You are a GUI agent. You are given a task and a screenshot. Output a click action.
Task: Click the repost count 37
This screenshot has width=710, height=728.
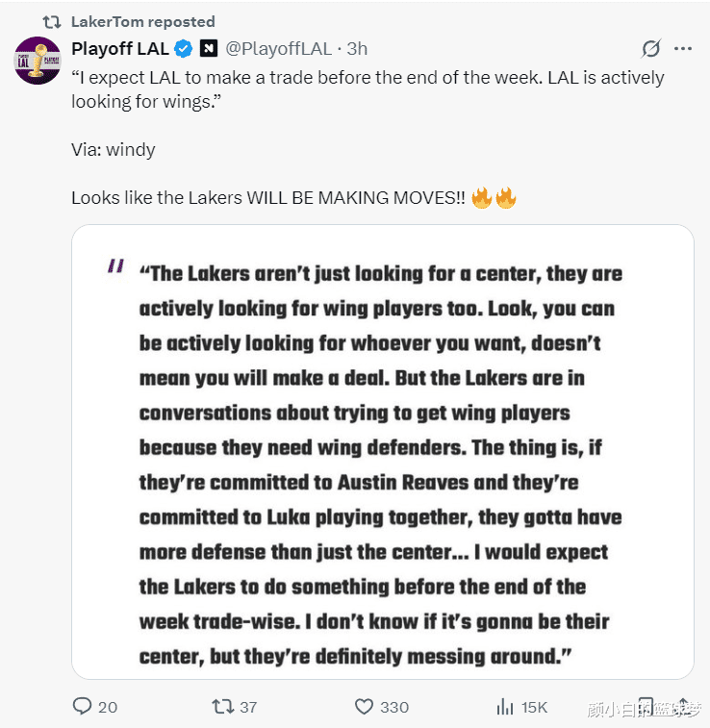coord(248,707)
